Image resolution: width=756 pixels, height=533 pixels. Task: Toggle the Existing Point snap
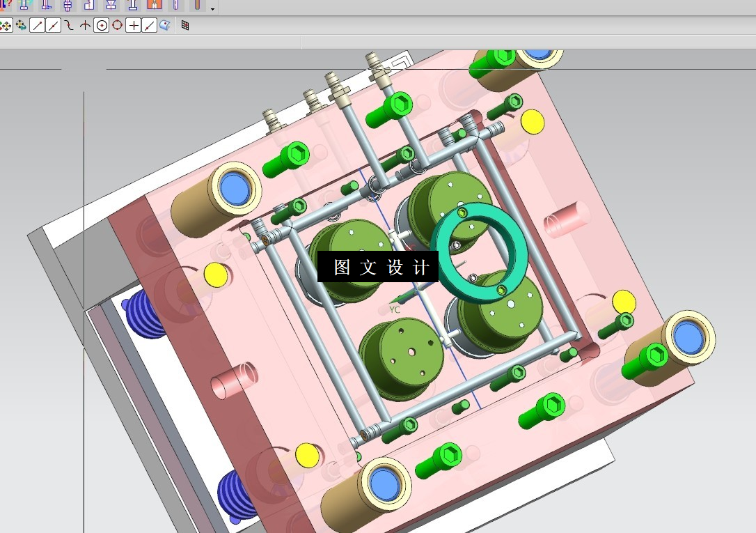pos(133,25)
